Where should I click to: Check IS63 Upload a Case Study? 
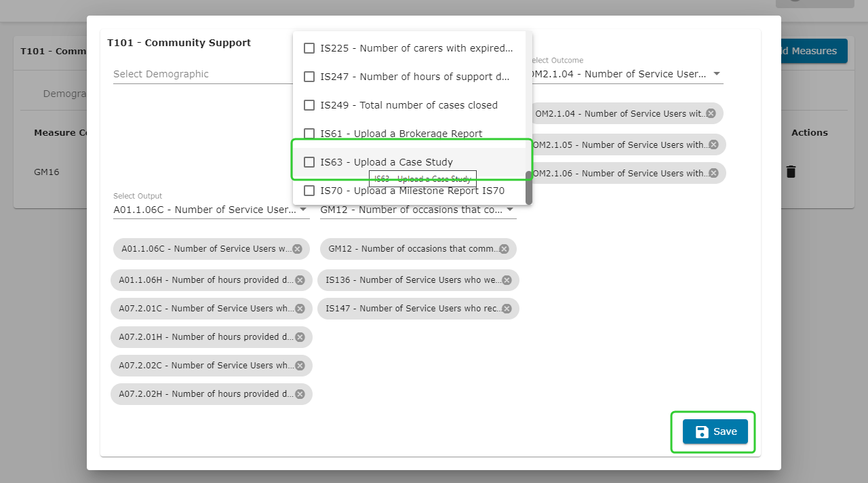pyautogui.click(x=309, y=162)
